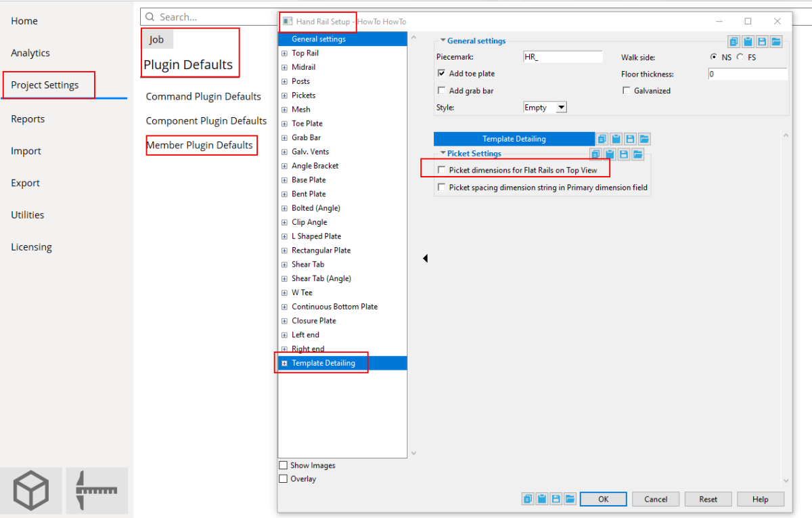Open the 3D cube modeling icon

coord(31,490)
